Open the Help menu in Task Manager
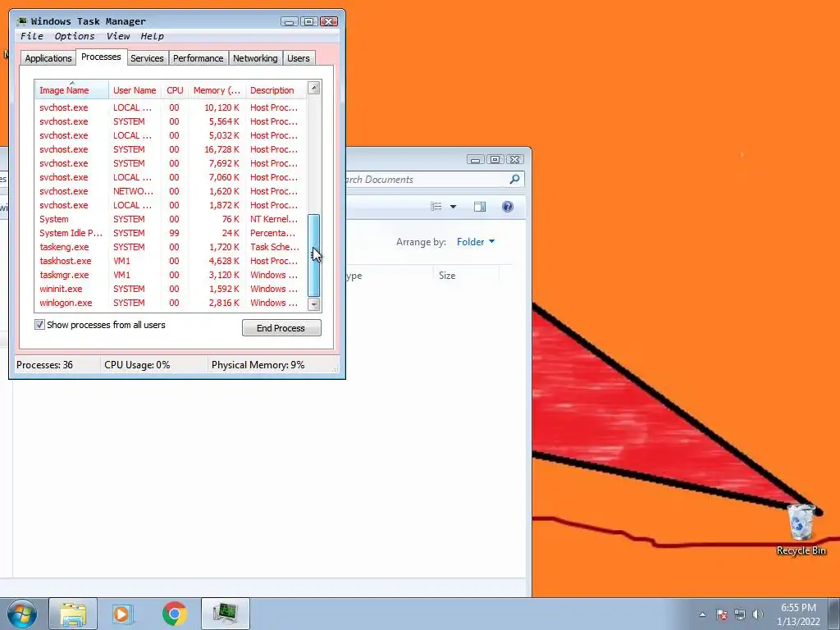This screenshot has height=630, width=840. tap(152, 36)
